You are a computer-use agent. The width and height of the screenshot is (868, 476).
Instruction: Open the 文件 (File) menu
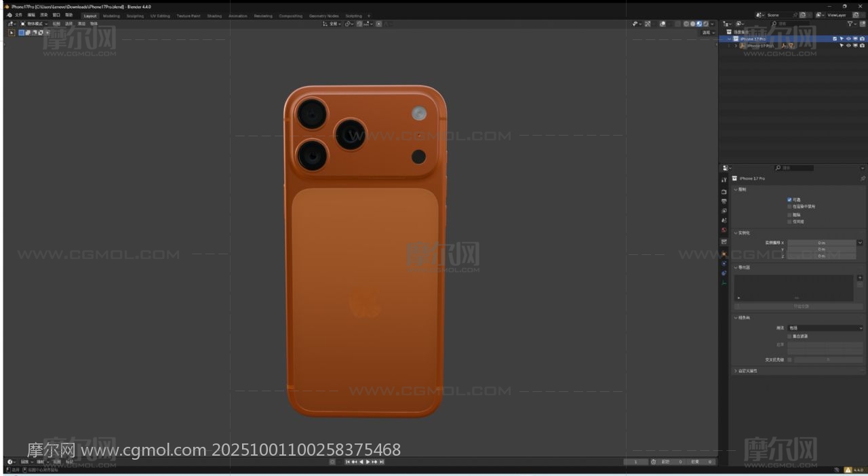coord(18,15)
